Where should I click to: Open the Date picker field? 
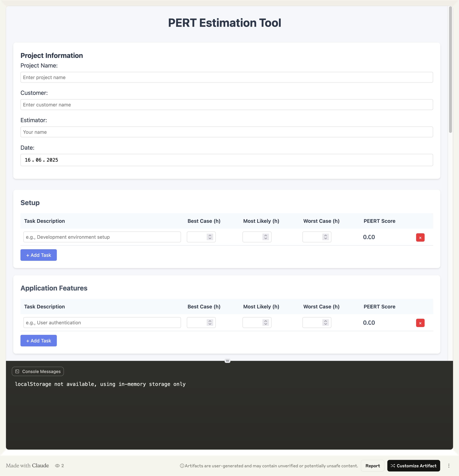(226, 160)
